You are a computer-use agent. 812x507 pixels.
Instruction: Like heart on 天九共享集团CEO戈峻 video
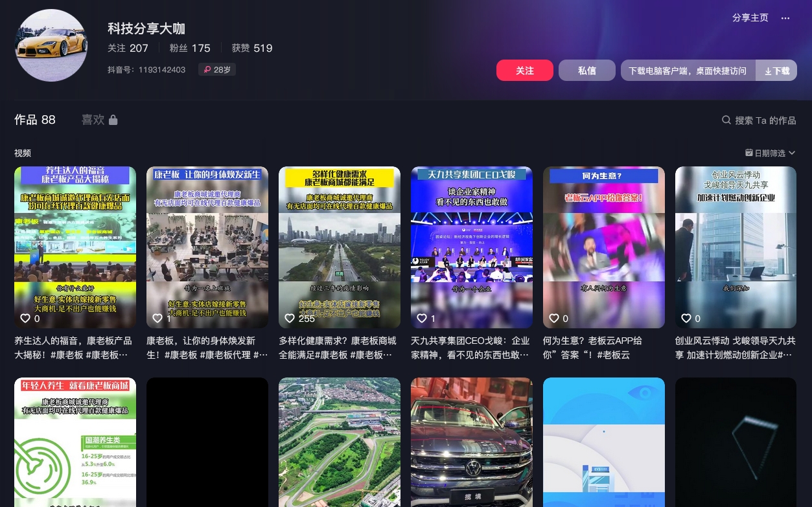[422, 318]
